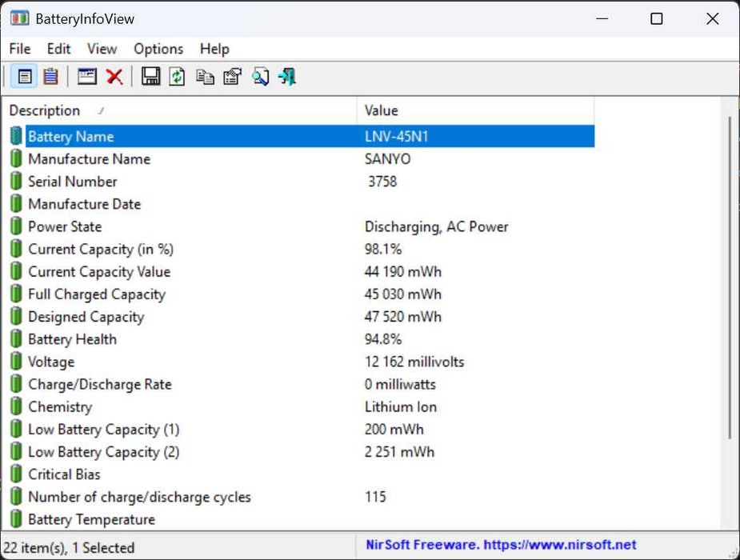Click the 3758 serial number value
This screenshot has height=560, width=740.
382,181
